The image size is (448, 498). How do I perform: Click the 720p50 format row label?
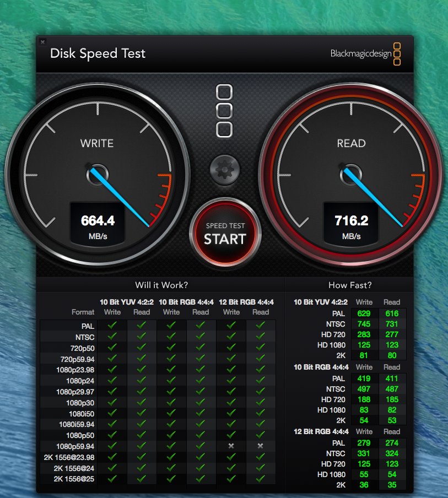(x=82, y=348)
